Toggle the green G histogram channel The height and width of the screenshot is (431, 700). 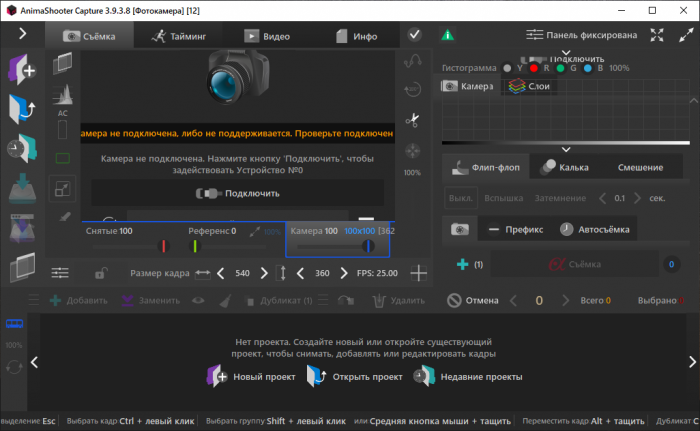point(562,68)
